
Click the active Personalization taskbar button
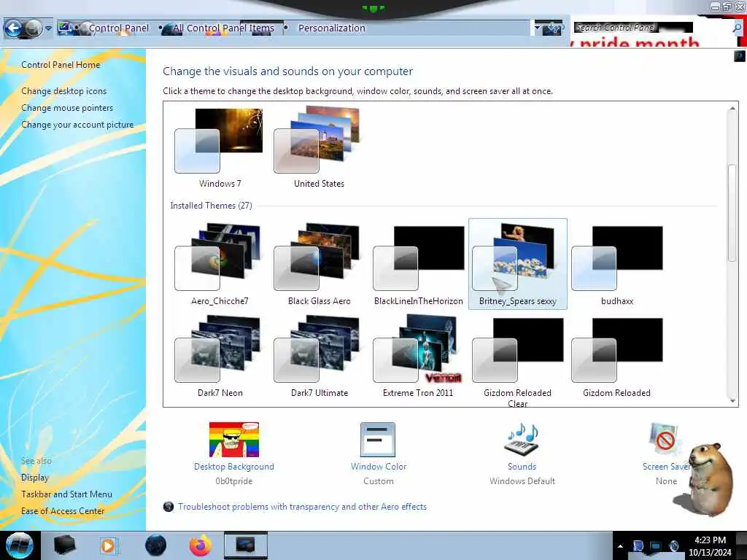[x=245, y=545]
